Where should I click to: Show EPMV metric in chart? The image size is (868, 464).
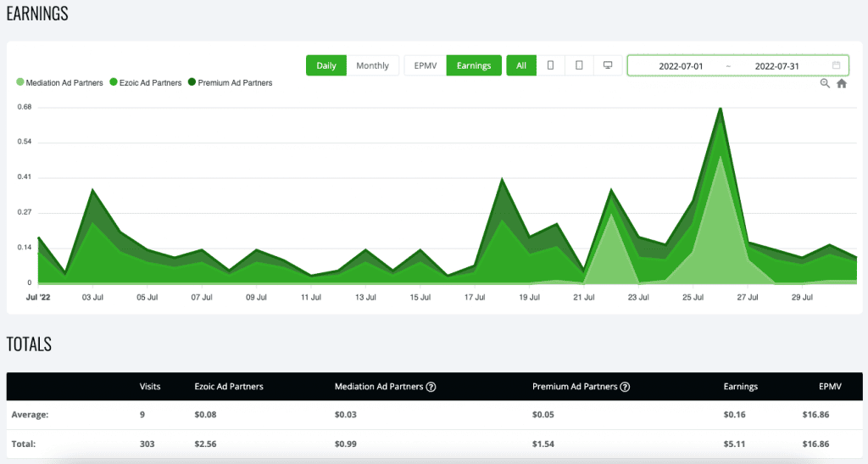click(x=426, y=65)
